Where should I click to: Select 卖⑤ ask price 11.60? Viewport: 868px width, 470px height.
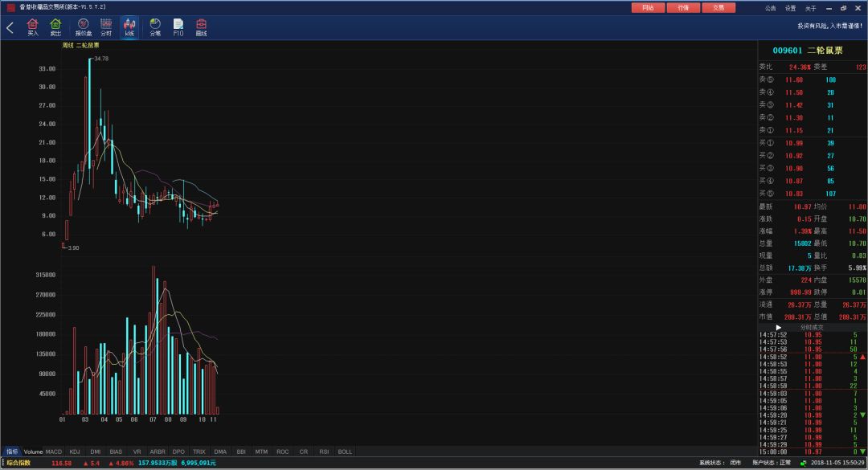pos(794,80)
